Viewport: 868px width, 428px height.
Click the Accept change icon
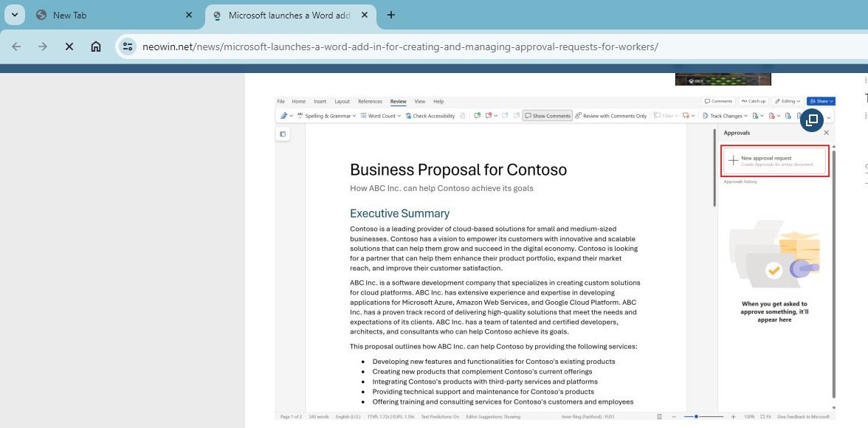tap(756, 116)
